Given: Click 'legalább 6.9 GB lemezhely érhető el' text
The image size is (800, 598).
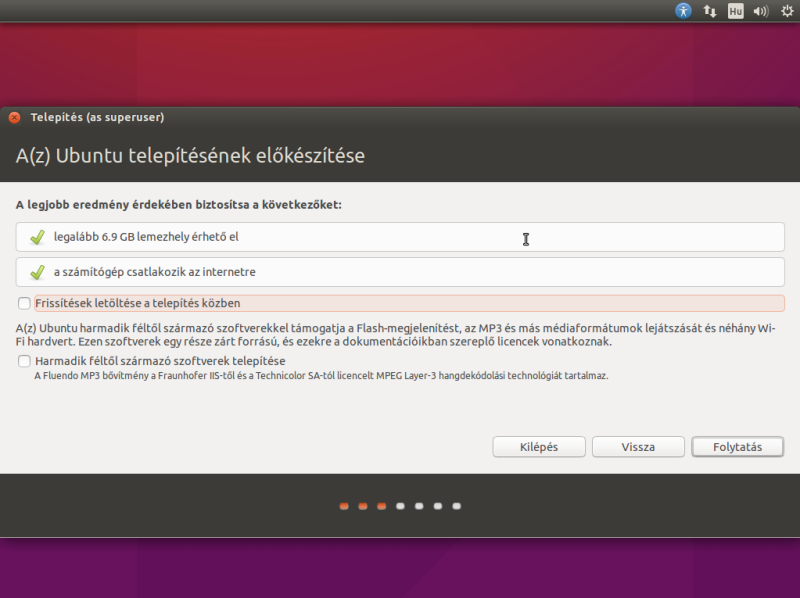Looking at the screenshot, I should (x=146, y=237).
